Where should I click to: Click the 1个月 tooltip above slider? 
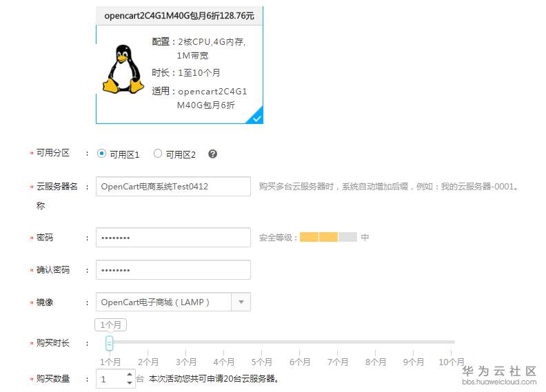point(110,325)
